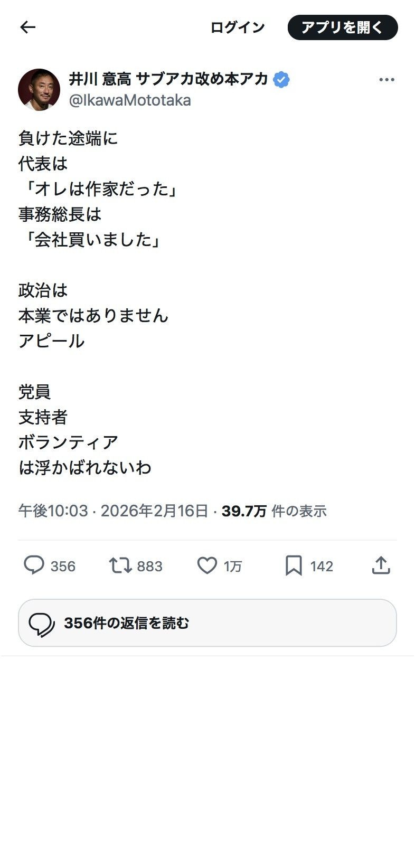Screen dimensions: 415x868
Task: Click the blue verified badge icon
Action: click(281, 79)
